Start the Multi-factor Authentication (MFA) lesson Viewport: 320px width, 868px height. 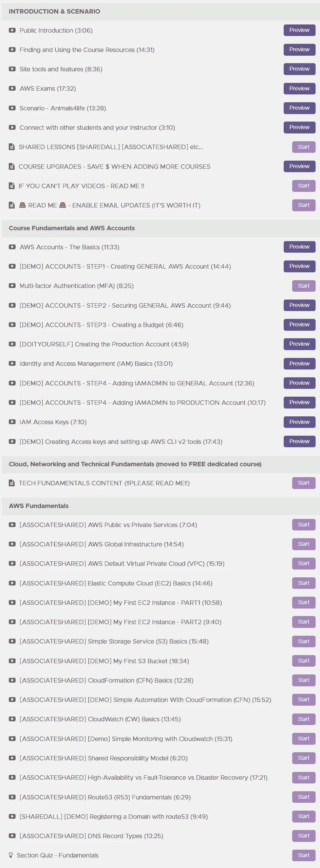303,286
